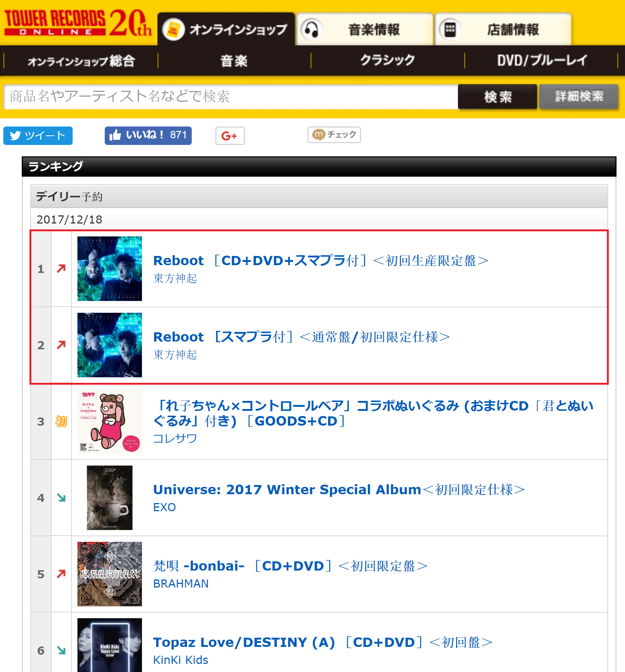Go to the 音楽 category menu
625x672 pixels.
(234, 60)
